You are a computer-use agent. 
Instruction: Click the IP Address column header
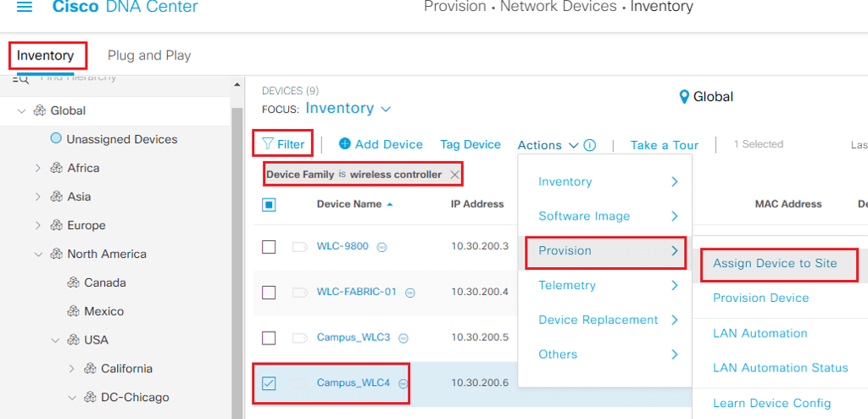(477, 204)
